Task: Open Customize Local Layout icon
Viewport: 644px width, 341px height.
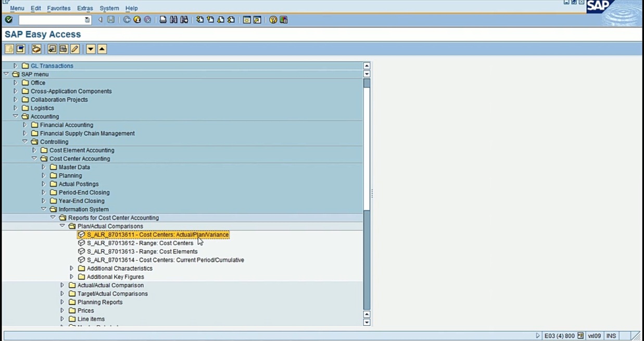Action: (284, 20)
